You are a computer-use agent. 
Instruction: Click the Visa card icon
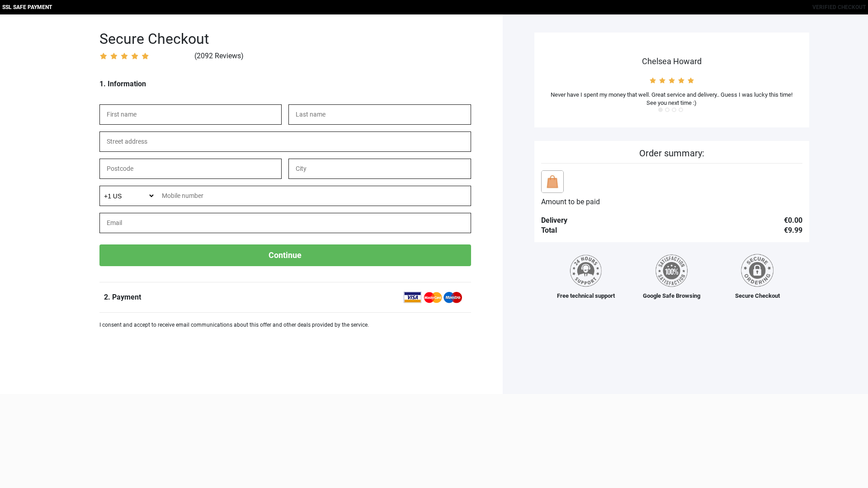(412, 297)
